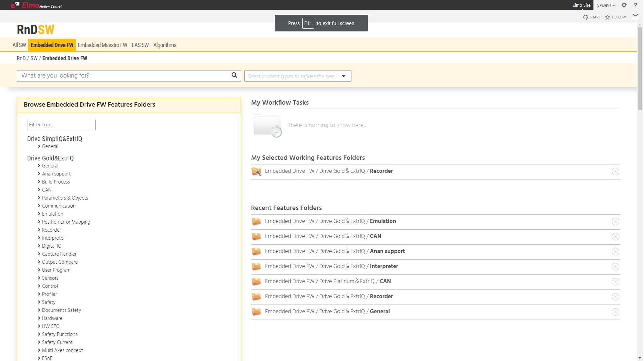644x361 pixels.
Task: Open selected folder link ending in Recorder
Action: 329,171
